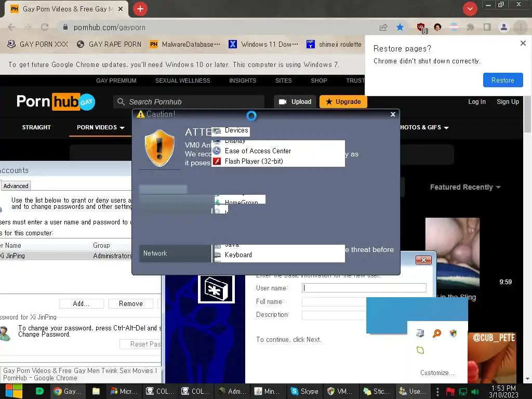This screenshot has width=532, height=399.
Task: Open the Skype taskbar button
Action: [x=305, y=391]
